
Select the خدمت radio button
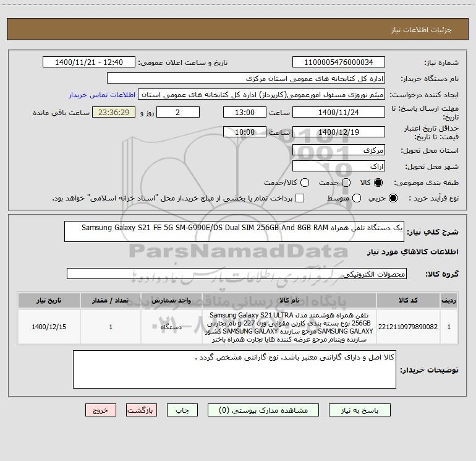(346, 183)
